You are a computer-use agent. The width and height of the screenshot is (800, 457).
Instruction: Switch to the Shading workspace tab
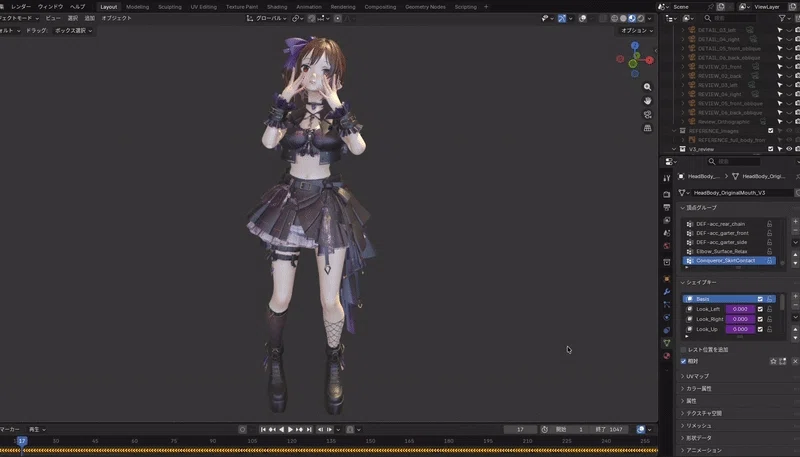[x=277, y=7]
